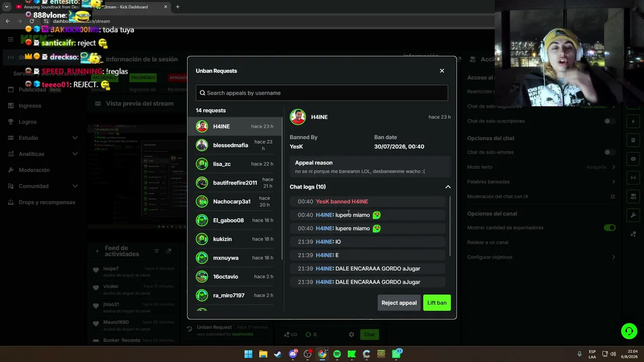Viewport: 644px width, 362px height.
Task: Expand the Analíticas sidebar section
Action: tap(75, 154)
